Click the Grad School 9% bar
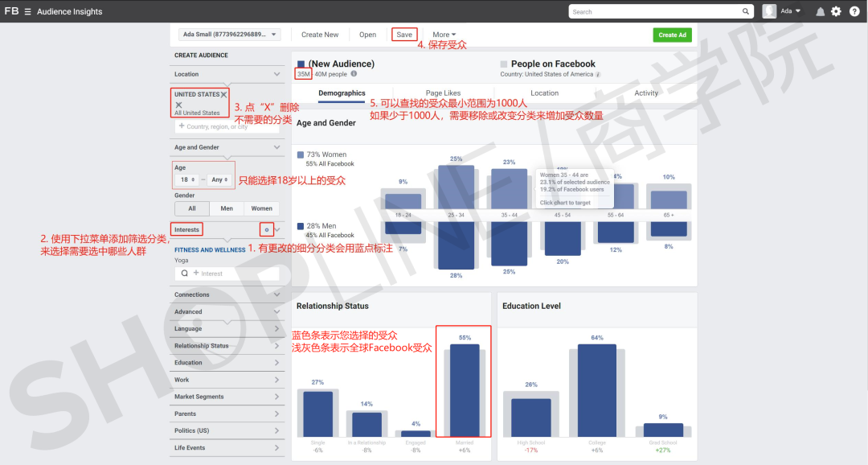The height and width of the screenshot is (465, 868). tap(663, 430)
